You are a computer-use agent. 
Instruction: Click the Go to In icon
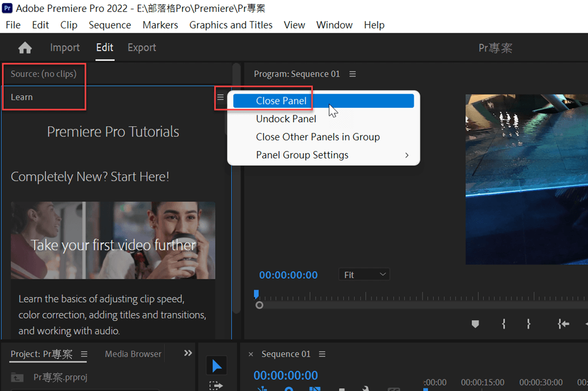(563, 324)
